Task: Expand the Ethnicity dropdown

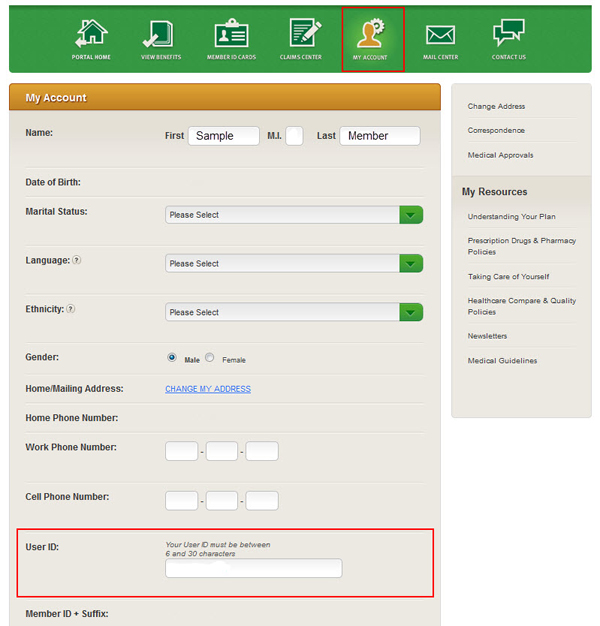Action: click(x=294, y=312)
